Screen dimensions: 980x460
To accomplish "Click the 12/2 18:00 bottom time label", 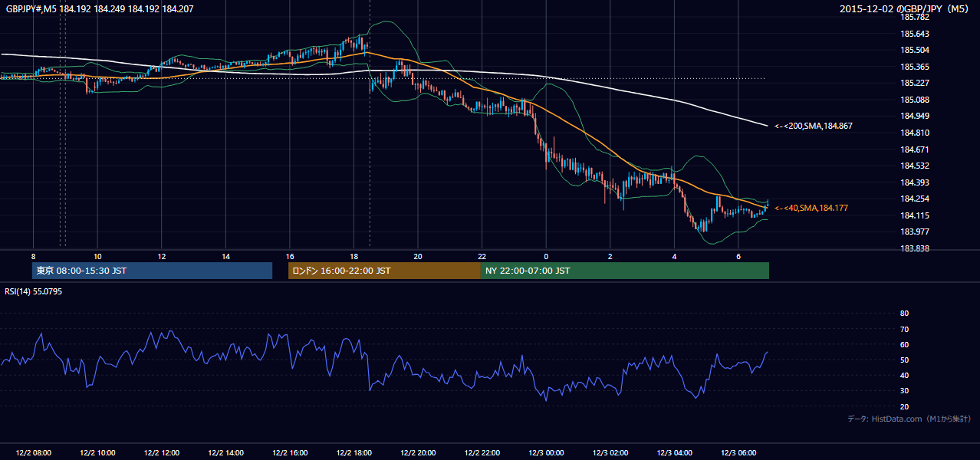I will [x=354, y=453].
